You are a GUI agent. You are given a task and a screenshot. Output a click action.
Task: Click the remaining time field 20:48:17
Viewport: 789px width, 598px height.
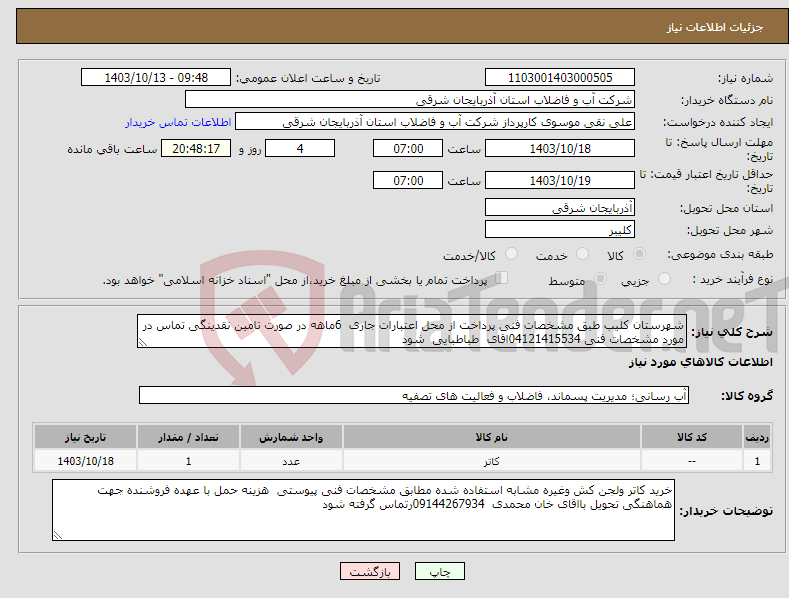(x=196, y=148)
